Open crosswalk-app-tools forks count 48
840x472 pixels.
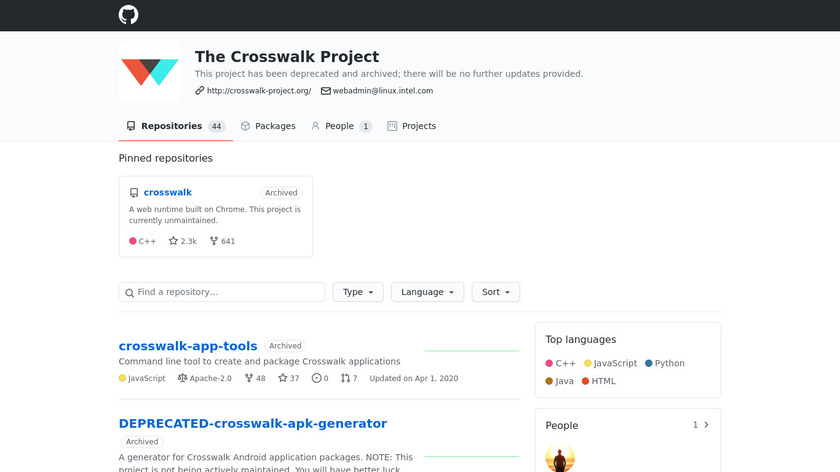point(255,378)
